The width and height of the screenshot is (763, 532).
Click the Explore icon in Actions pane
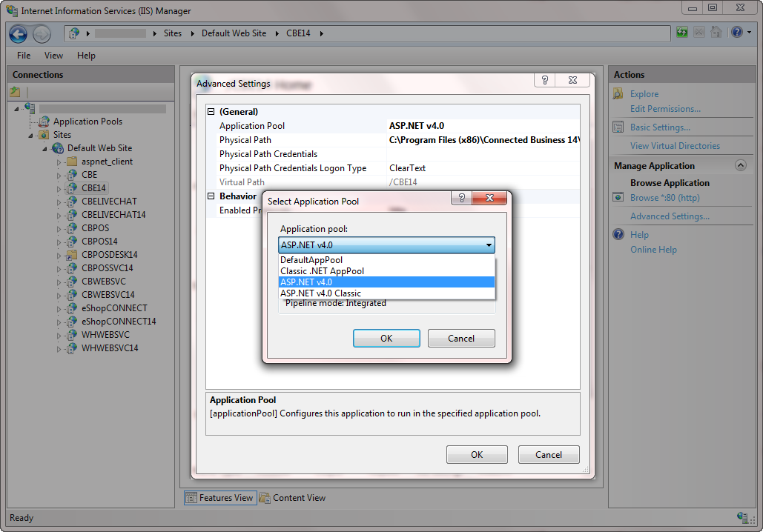(x=618, y=94)
